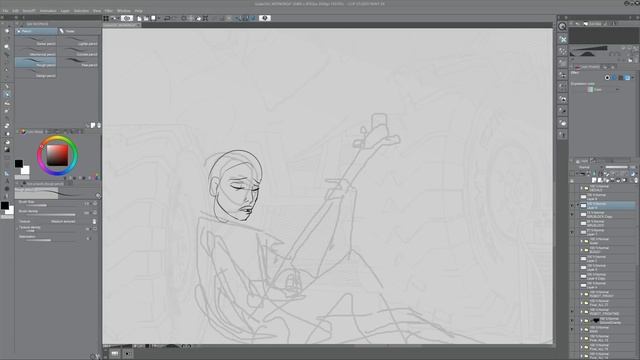Open the File menu
This screenshot has height=360, width=640.
pos(5,11)
